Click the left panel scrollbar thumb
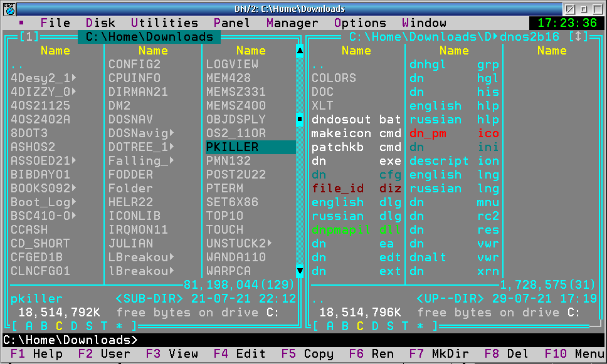 coord(300,119)
